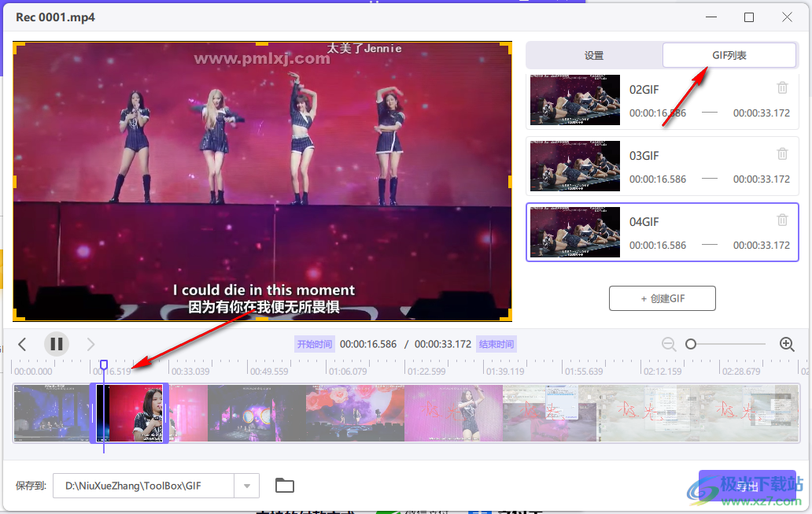
Task: Click the 02:12.159 mark on the timeline ruler
Action: pos(663,372)
